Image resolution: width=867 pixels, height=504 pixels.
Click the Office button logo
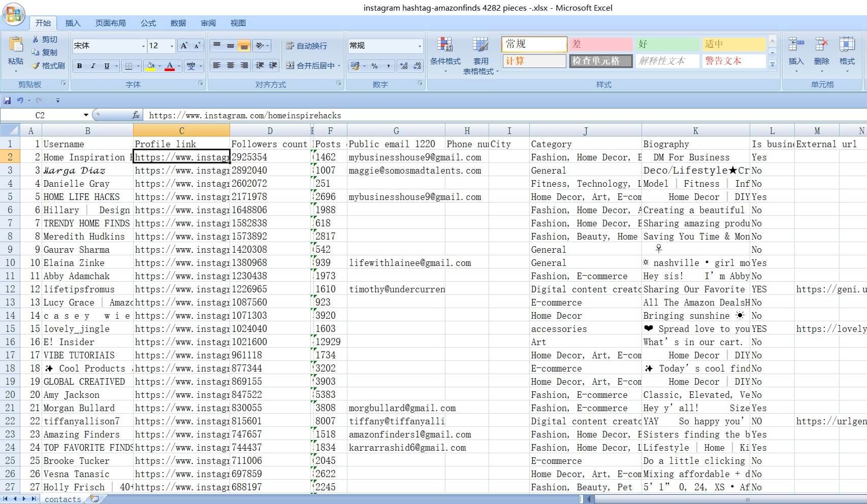click(x=14, y=15)
